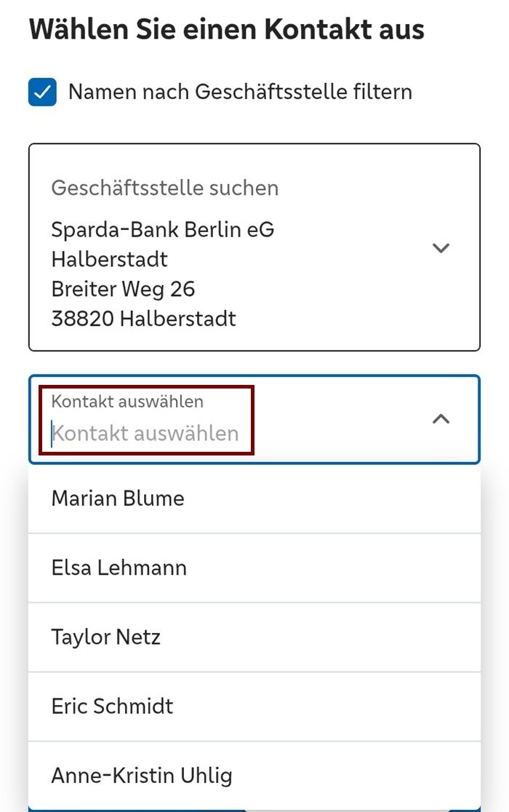Click the 'Breiter Weg 26' street address line
The height and width of the screenshot is (812, 509).
124,289
